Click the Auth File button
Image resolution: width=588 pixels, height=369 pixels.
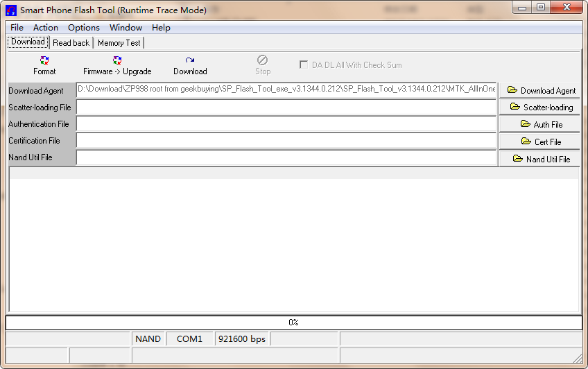[539, 124]
